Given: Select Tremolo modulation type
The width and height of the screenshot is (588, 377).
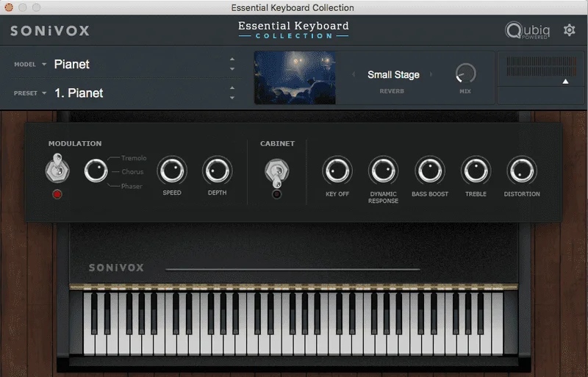Looking at the screenshot, I should [x=134, y=158].
